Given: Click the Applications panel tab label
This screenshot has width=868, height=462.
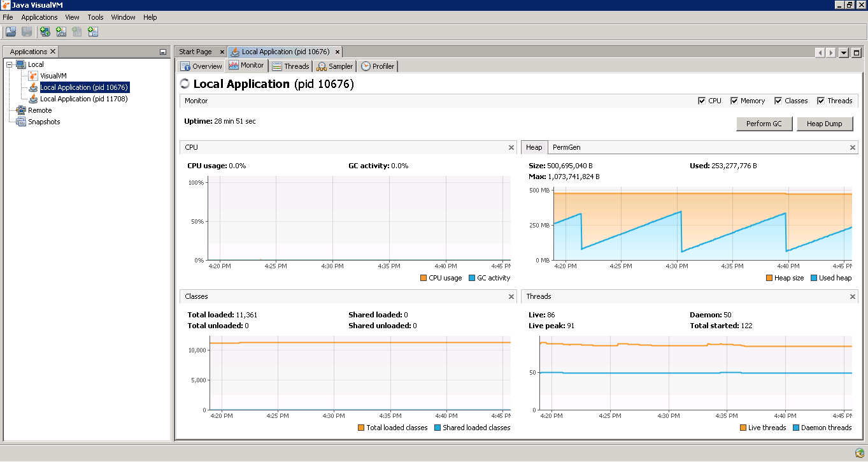Looking at the screenshot, I should pyautogui.click(x=29, y=52).
